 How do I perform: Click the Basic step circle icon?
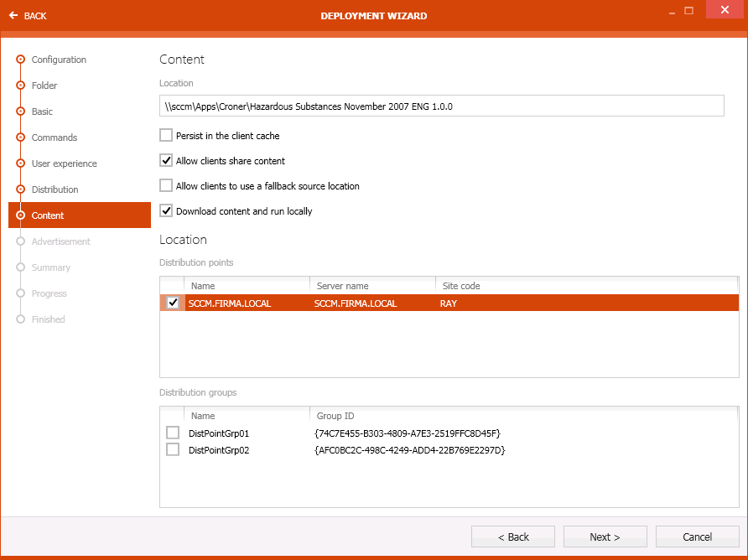tap(21, 111)
